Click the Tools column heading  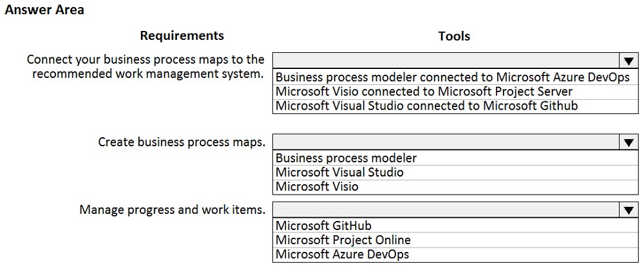click(454, 36)
